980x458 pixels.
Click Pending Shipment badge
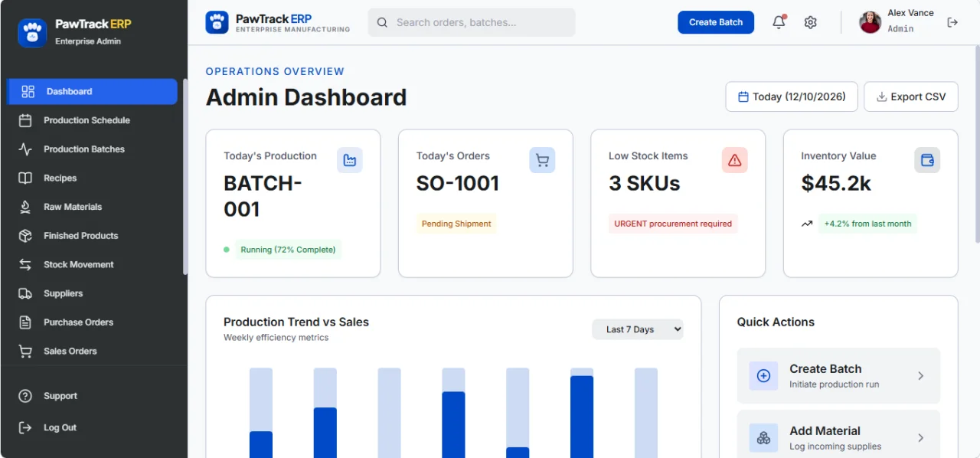pos(456,224)
